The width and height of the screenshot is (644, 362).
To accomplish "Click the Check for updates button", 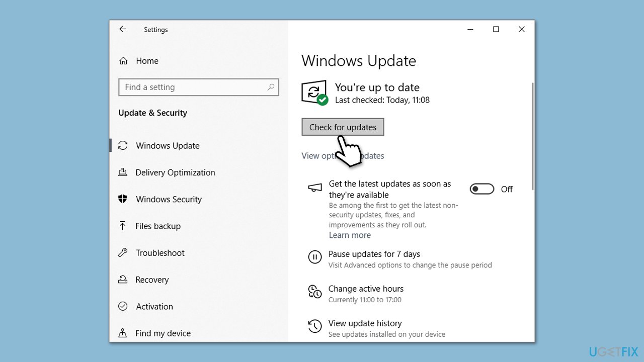I will (343, 127).
